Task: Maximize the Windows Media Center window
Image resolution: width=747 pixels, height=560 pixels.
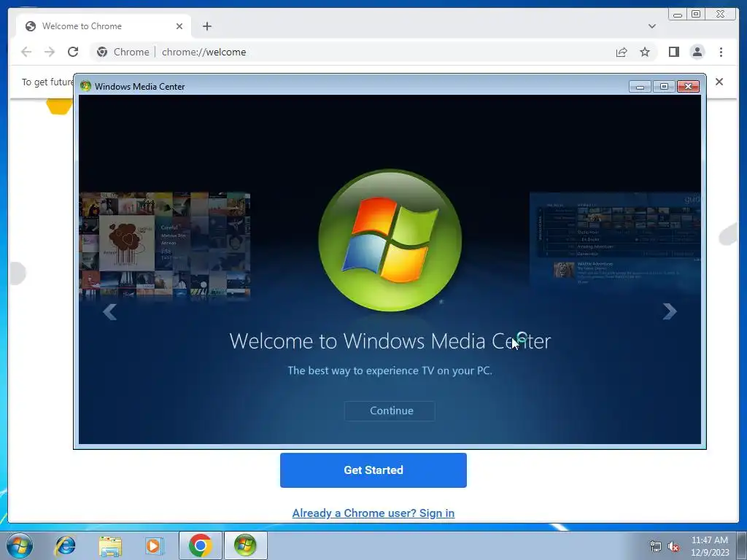Action: [x=664, y=87]
